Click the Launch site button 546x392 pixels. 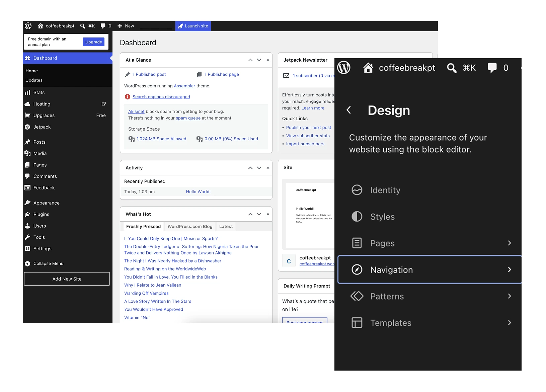pos(193,26)
